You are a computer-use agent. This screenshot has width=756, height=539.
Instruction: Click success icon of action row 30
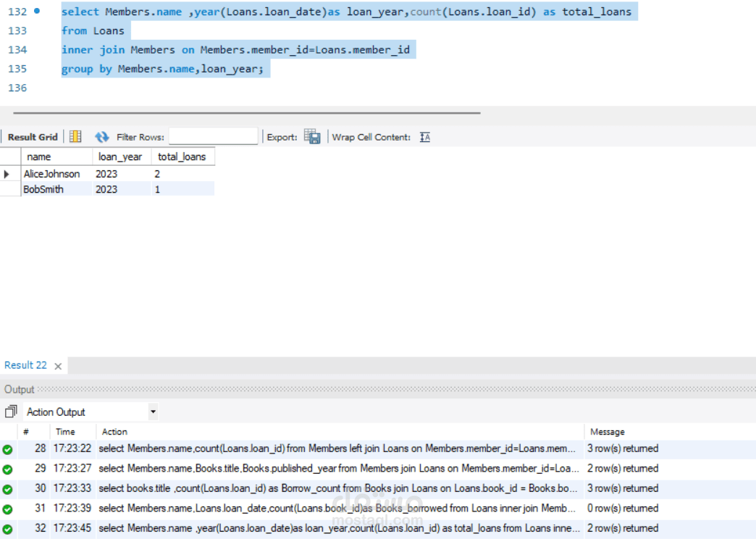click(7, 489)
